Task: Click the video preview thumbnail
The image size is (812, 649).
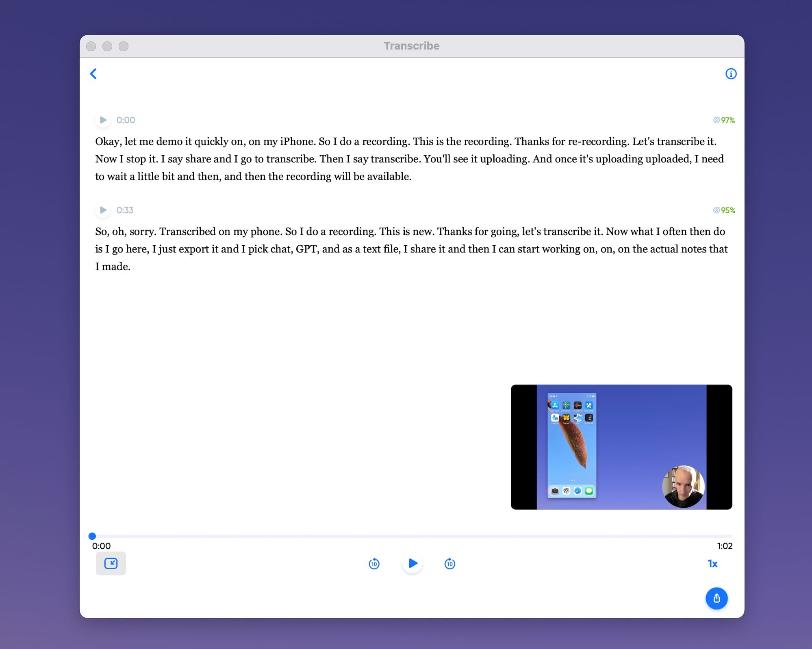Action: pos(621,447)
